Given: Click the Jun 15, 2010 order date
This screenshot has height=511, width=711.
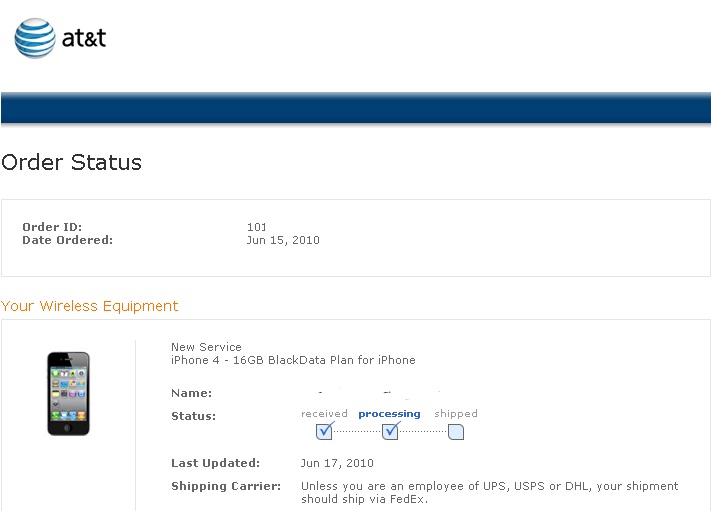Looking at the screenshot, I should tap(283, 240).
